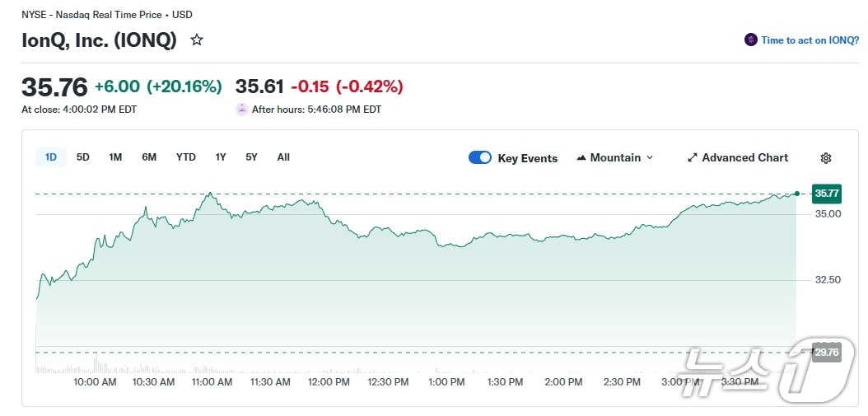Viewport: 868px width, 416px height.
Task: Show All time price history
Action: pos(283,157)
